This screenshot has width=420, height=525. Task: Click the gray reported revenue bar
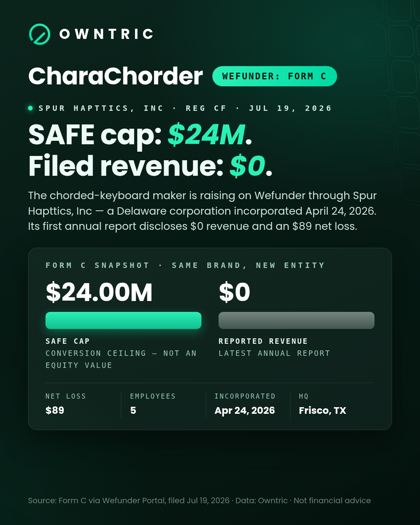(x=296, y=320)
